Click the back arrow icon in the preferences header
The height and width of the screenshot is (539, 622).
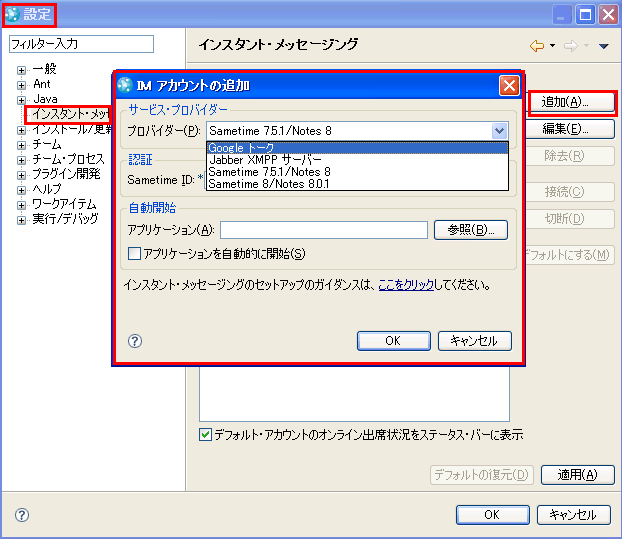click(x=537, y=46)
